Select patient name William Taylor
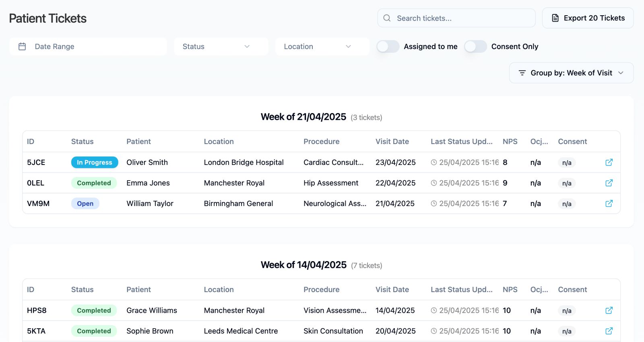Viewport: 644px width, 342px height. 150,203
